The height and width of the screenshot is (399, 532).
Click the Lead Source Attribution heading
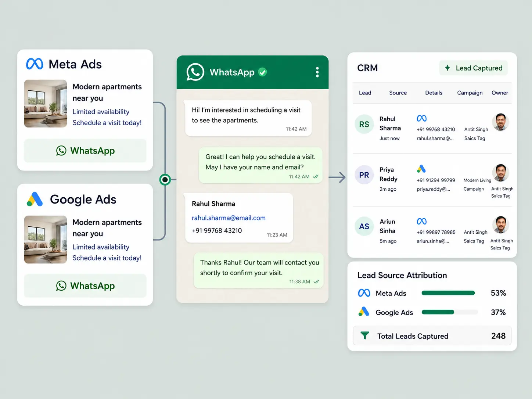coord(402,275)
